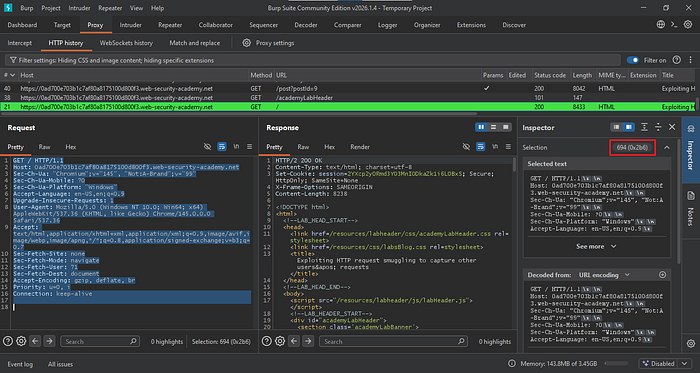Select combined tabbed request/response layout

point(505,127)
